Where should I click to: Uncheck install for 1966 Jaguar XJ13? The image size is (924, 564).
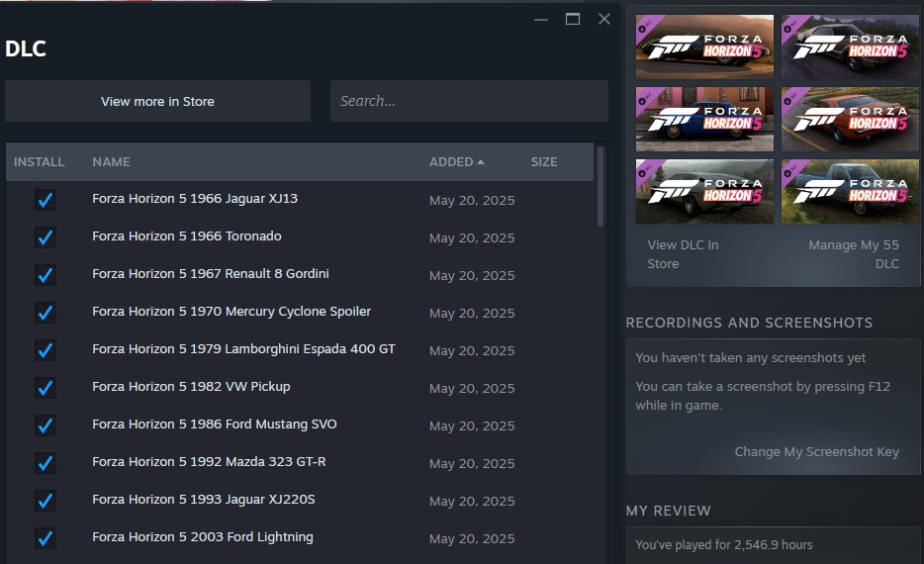point(46,200)
